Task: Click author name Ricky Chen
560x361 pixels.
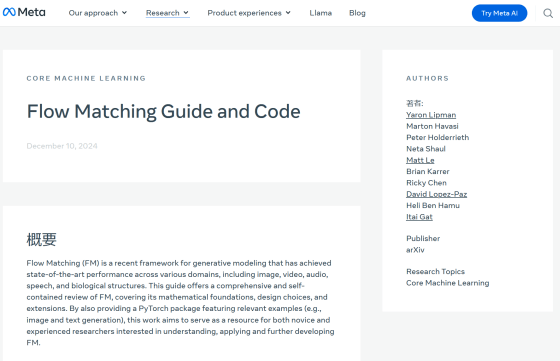Action: pyautogui.click(x=426, y=183)
